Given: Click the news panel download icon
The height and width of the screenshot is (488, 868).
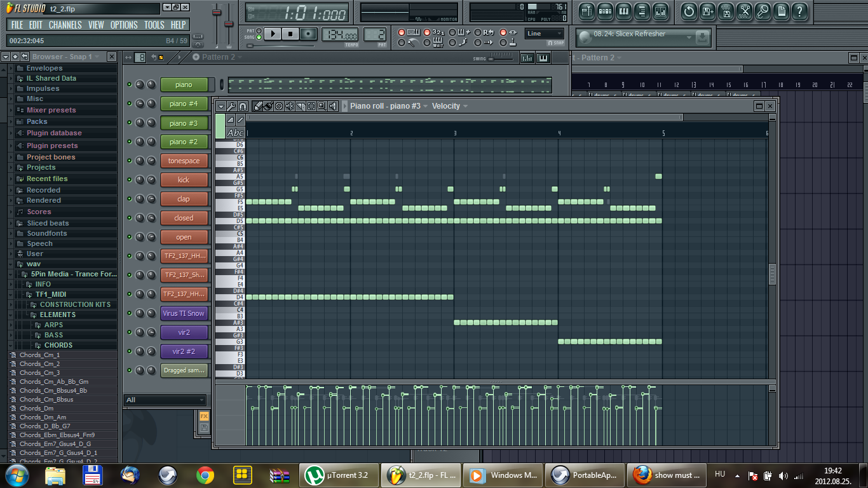Looking at the screenshot, I should tap(702, 37).
